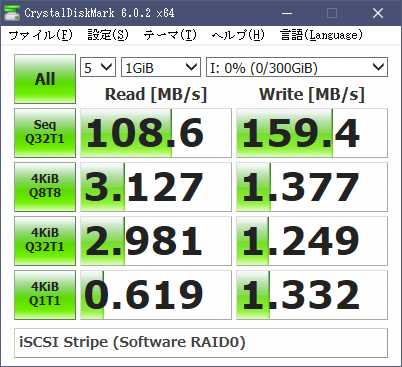Open the 言語(Language) menu
Screen dimensions: 402x367
click(321, 35)
